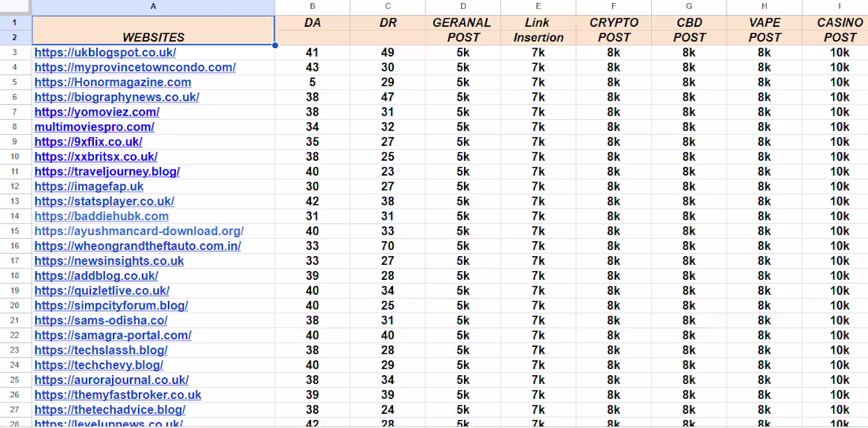Open the biographynews.co.uk link
Image resolution: width=868 pixels, height=428 pixels.
(x=117, y=97)
